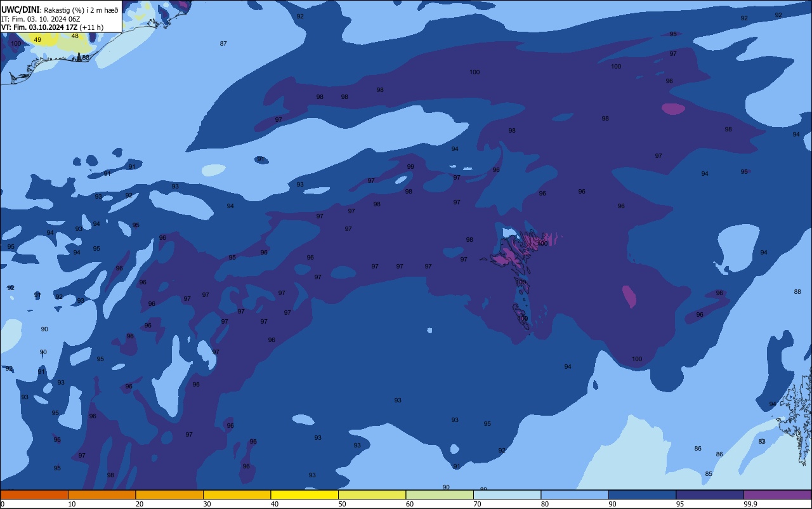
Task: Click the 'VT: Fim. 03.10.2024 17Z (+11 h)' line
Action: [x=52, y=27]
